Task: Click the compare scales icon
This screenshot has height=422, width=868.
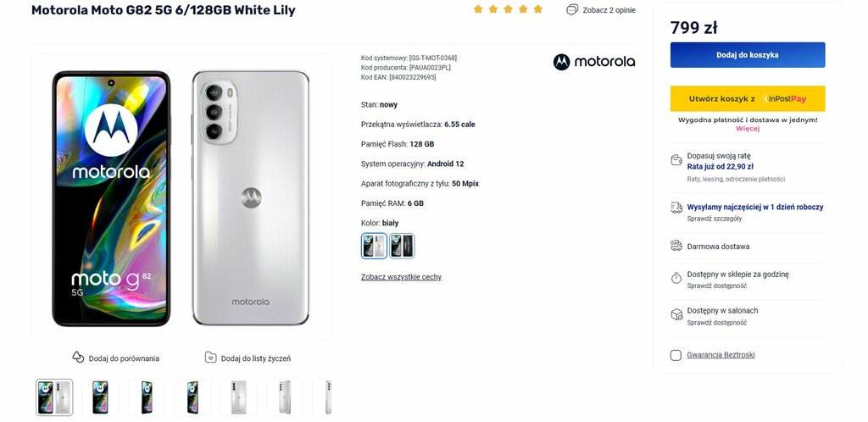Action: pos(78,358)
